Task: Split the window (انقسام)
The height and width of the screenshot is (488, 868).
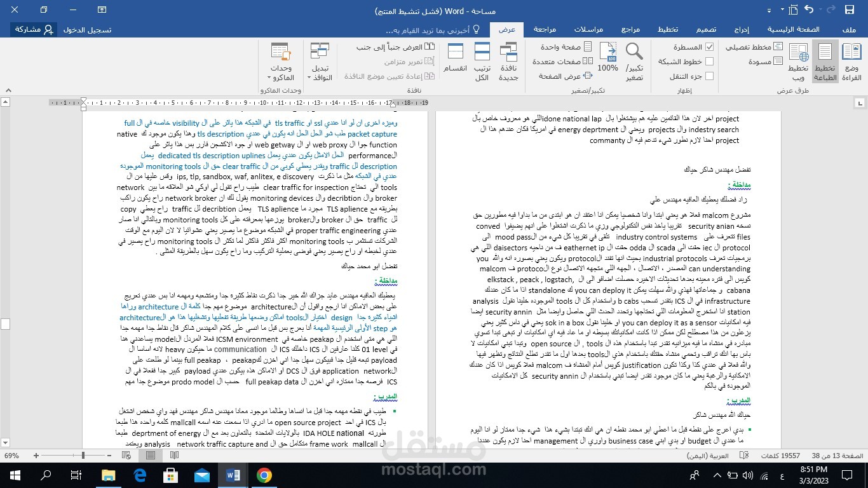Action: tap(455, 57)
